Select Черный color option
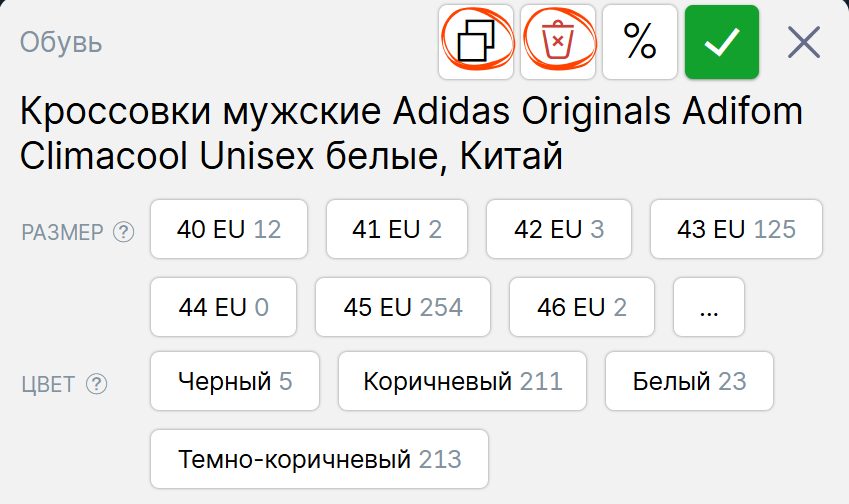Viewport: 849px width, 504px height. point(235,381)
